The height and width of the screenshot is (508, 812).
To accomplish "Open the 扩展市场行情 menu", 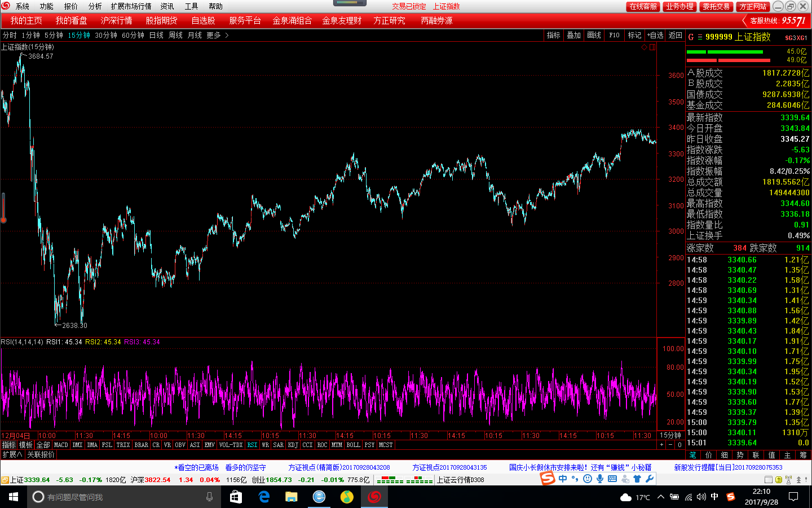I will click(x=131, y=6).
